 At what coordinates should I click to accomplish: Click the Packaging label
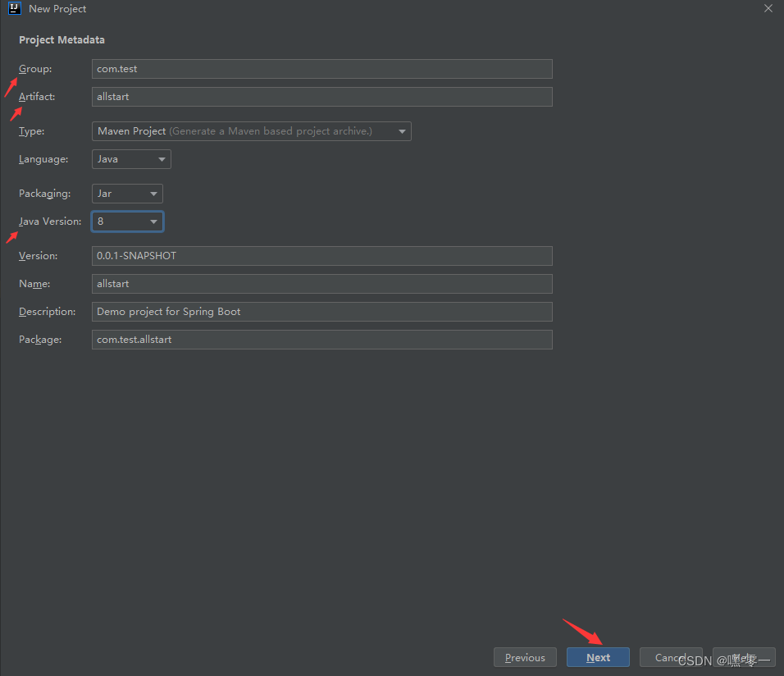pos(45,194)
